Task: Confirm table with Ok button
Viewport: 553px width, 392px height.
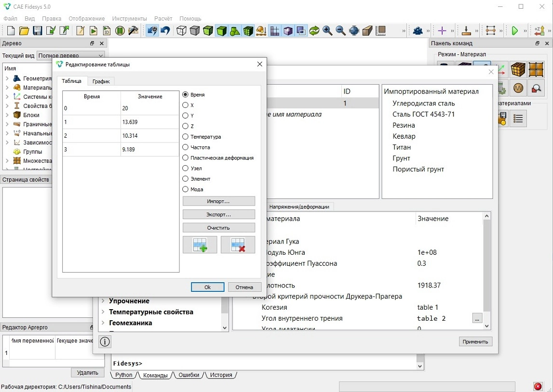Action: tap(208, 287)
